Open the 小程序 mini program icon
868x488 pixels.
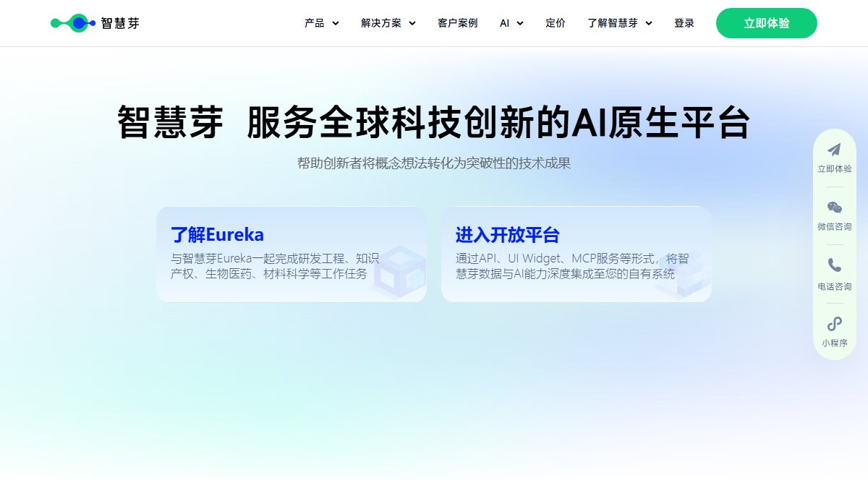tap(835, 324)
